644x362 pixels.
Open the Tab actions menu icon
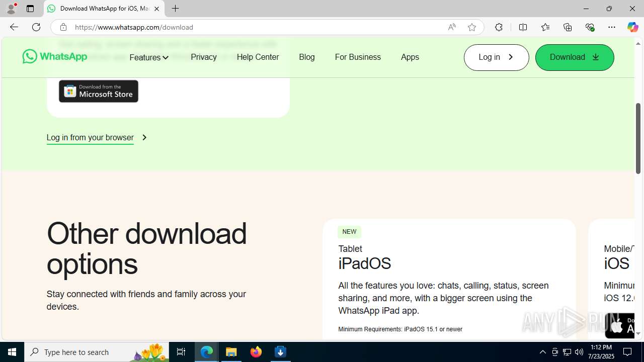click(x=30, y=9)
